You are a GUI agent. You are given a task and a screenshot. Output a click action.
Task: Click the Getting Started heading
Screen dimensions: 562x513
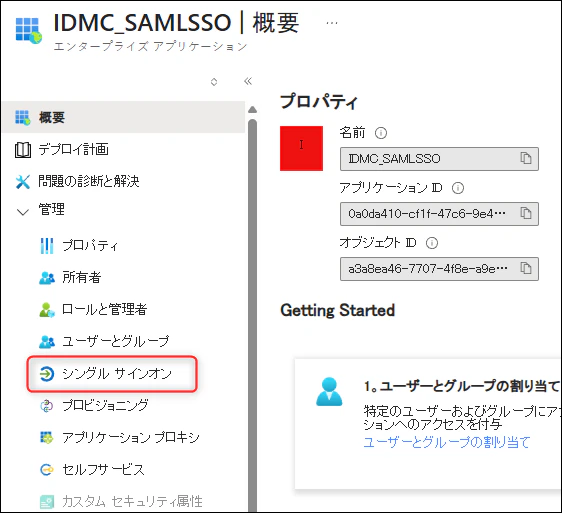click(338, 310)
